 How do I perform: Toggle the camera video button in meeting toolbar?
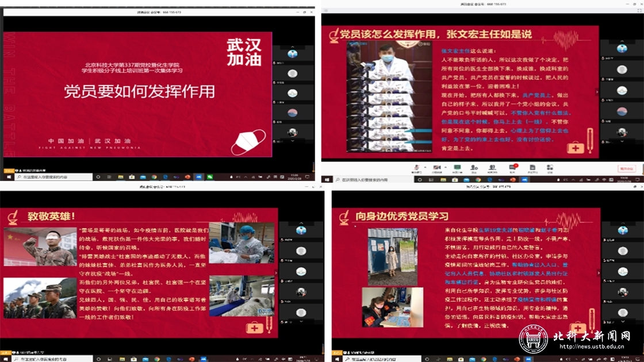[x=436, y=168]
